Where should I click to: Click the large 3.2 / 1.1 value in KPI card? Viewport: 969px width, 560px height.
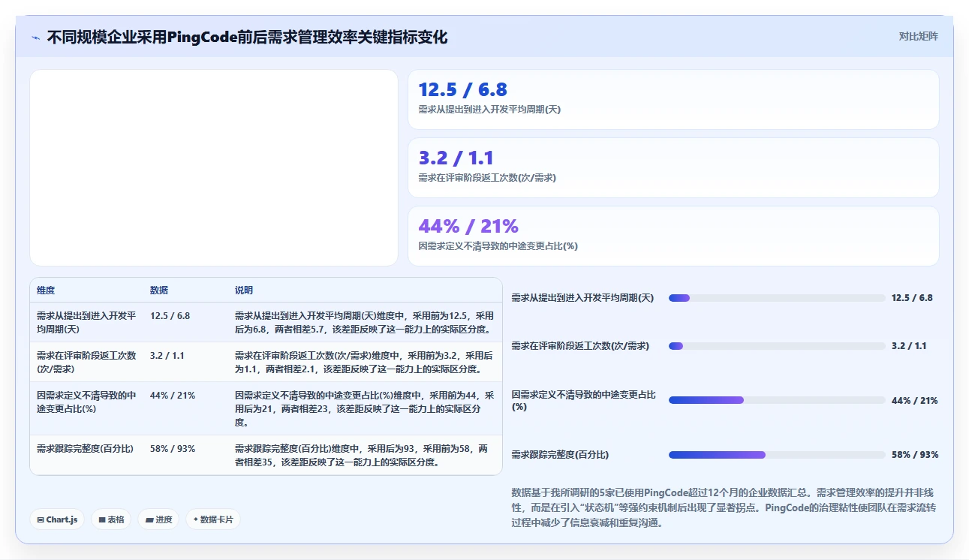point(456,158)
